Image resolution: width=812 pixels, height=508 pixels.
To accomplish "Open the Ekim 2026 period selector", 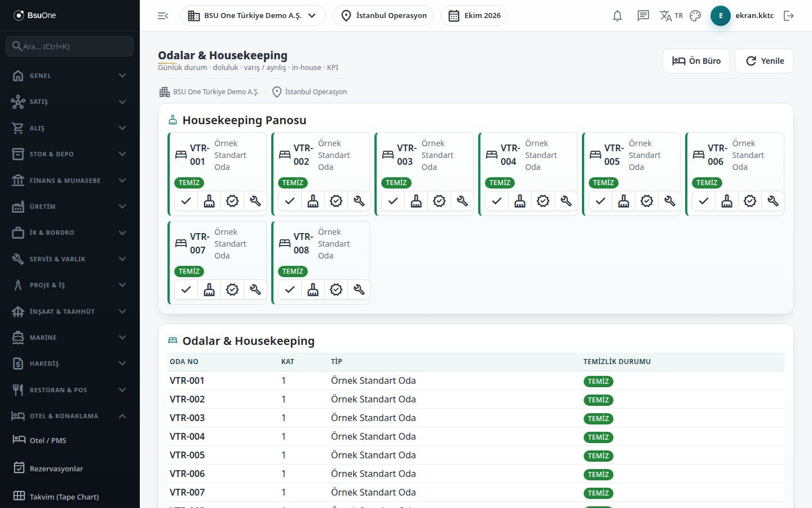I will point(474,16).
